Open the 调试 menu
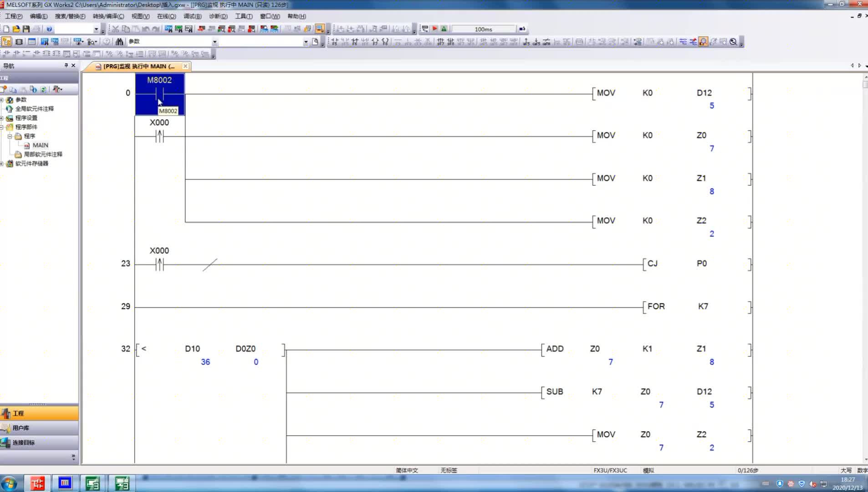Screen dimensions: 868x492 click(192, 16)
